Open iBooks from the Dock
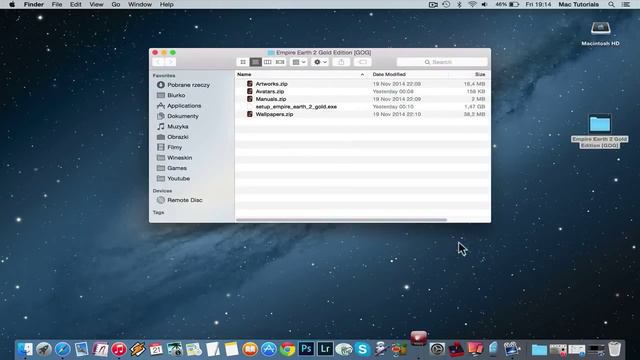The width and height of the screenshot is (640, 360). coord(250,349)
